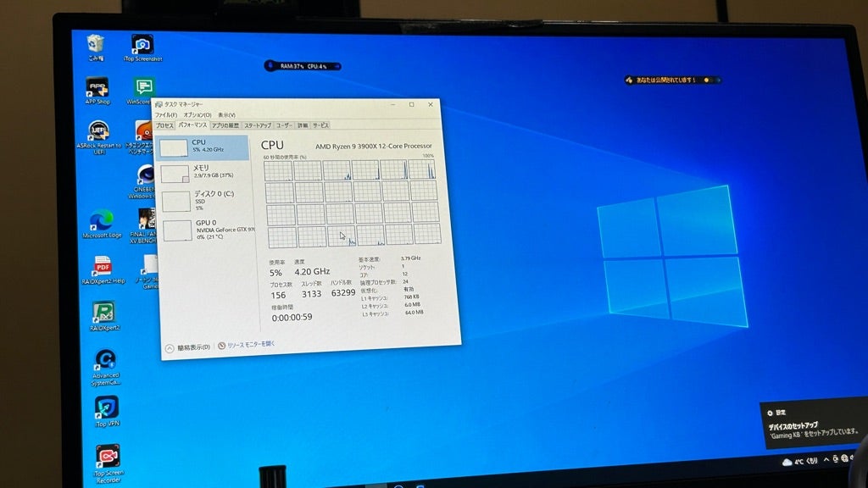Select GPU 0 in the performance sidebar

[x=207, y=222]
